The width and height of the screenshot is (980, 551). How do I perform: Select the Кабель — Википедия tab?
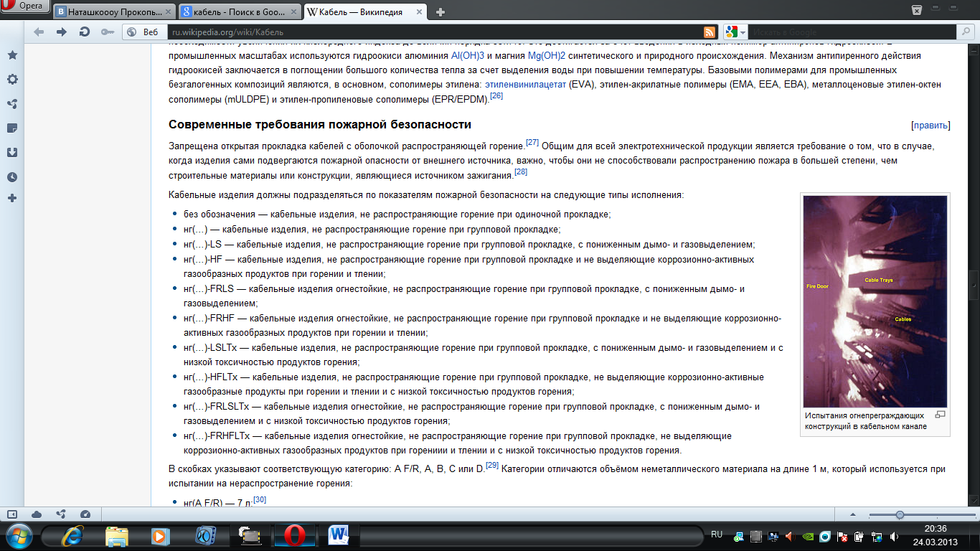pyautogui.click(x=366, y=11)
